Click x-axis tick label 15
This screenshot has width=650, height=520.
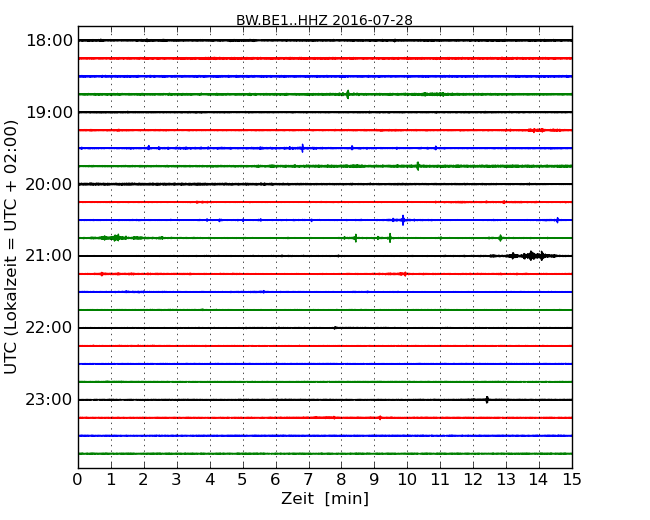coord(572,480)
